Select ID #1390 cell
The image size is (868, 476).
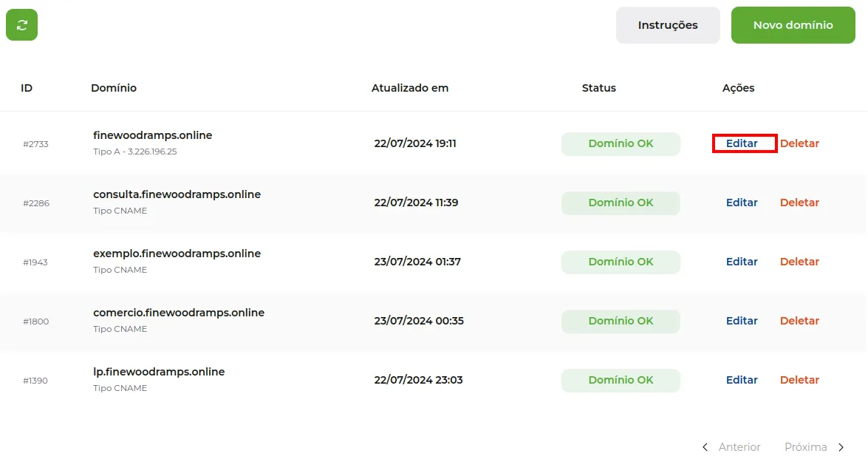pos(35,381)
